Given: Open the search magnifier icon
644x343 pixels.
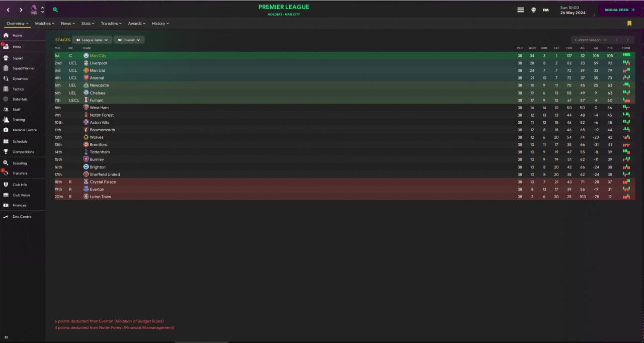Looking at the screenshot, I should tap(55, 10).
